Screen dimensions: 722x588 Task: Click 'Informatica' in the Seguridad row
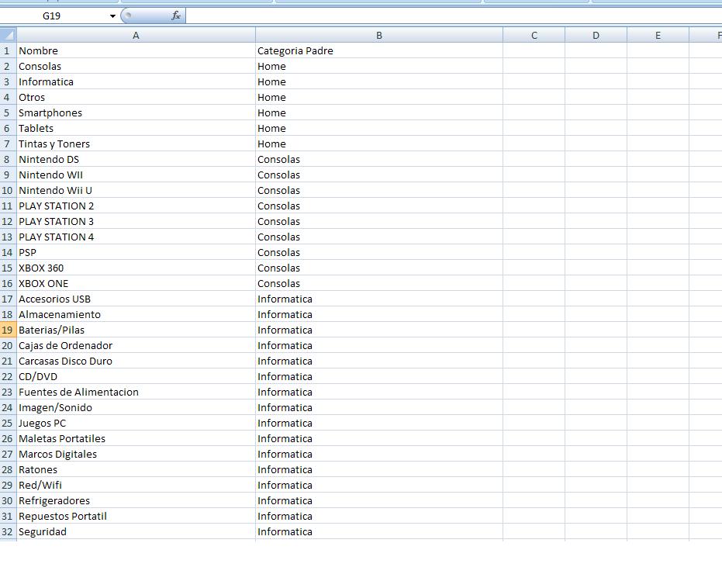tap(379, 532)
